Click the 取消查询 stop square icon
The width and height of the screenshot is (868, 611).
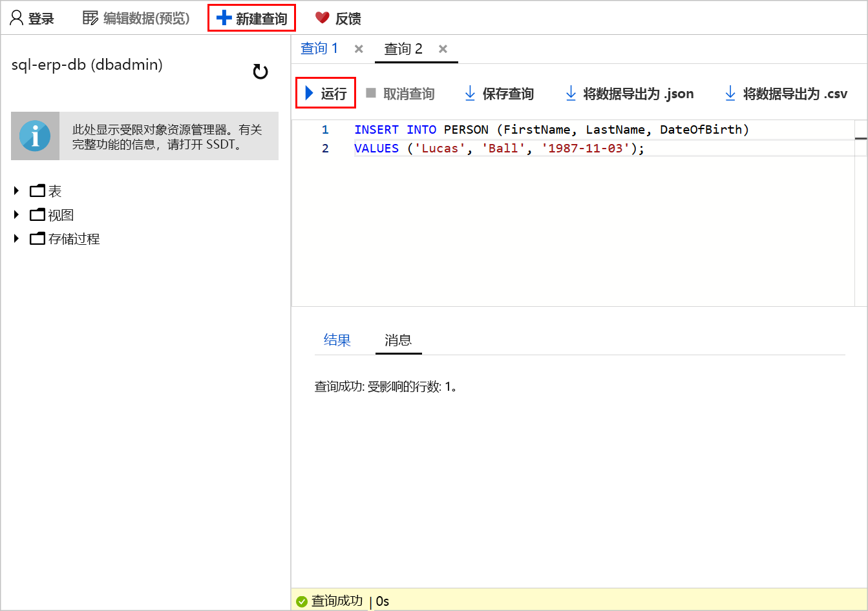pyautogui.click(x=371, y=93)
